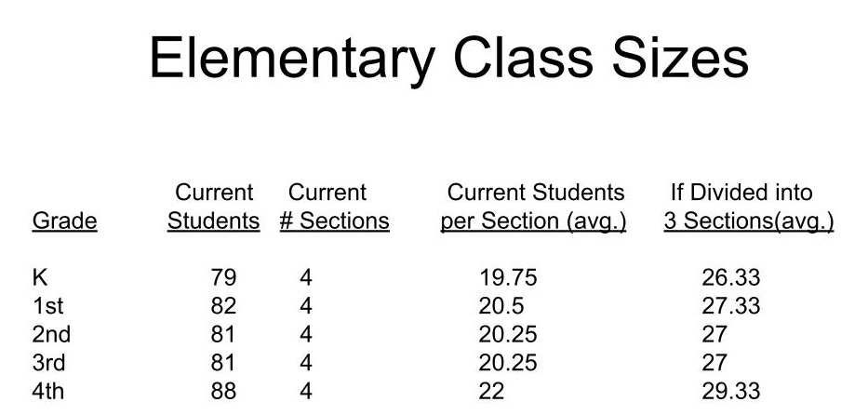This screenshot has height=415, width=868.
Task: Select the 20.5 average for 1st grade
Action: tap(501, 306)
